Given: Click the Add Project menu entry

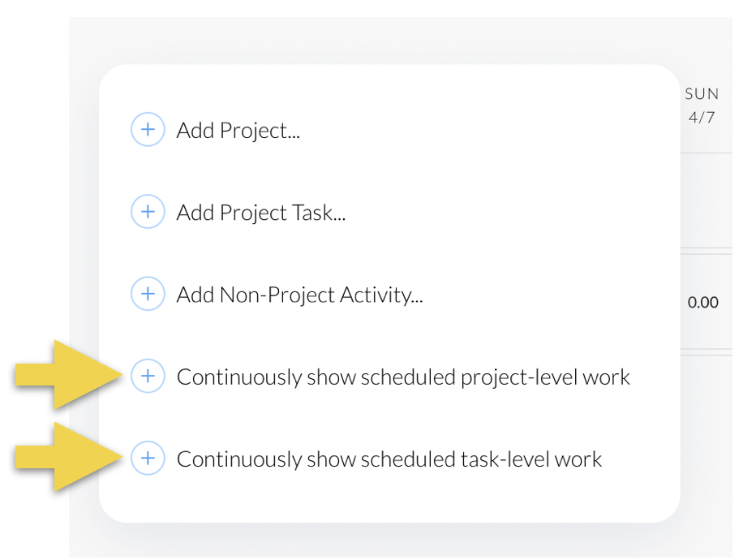Looking at the screenshot, I should (x=238, y=130).
